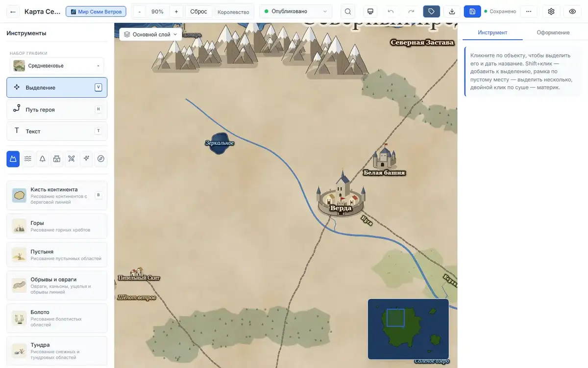Click the minimap overview thumbnail

(408, 329)
